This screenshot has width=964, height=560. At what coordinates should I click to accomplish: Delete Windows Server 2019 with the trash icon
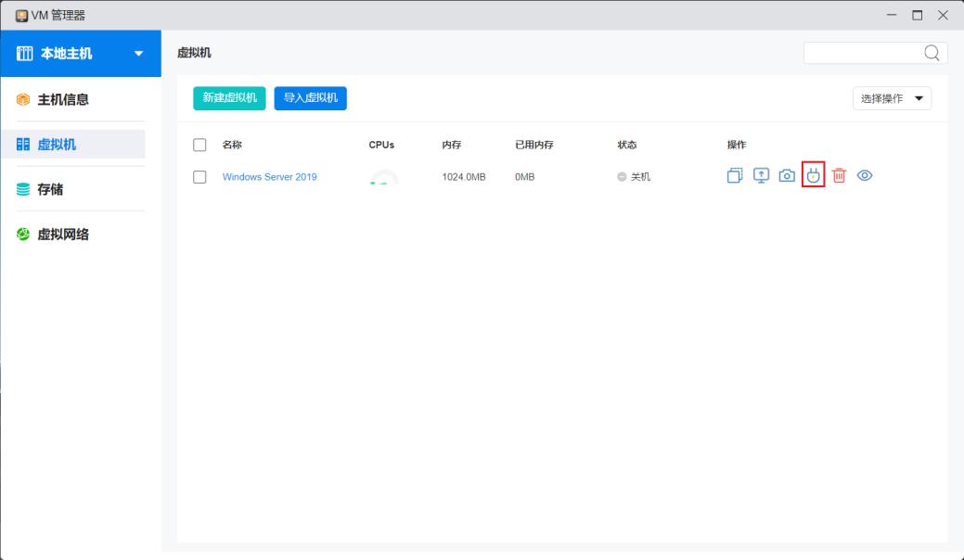coord(839,175)
